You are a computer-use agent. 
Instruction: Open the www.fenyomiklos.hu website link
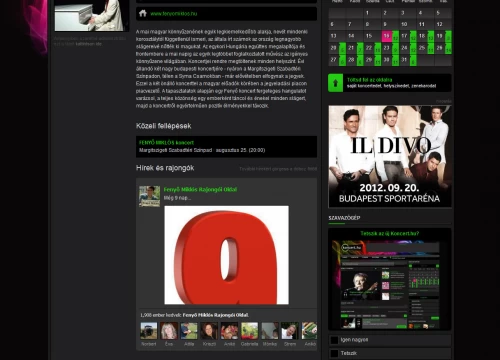[174, 14]
